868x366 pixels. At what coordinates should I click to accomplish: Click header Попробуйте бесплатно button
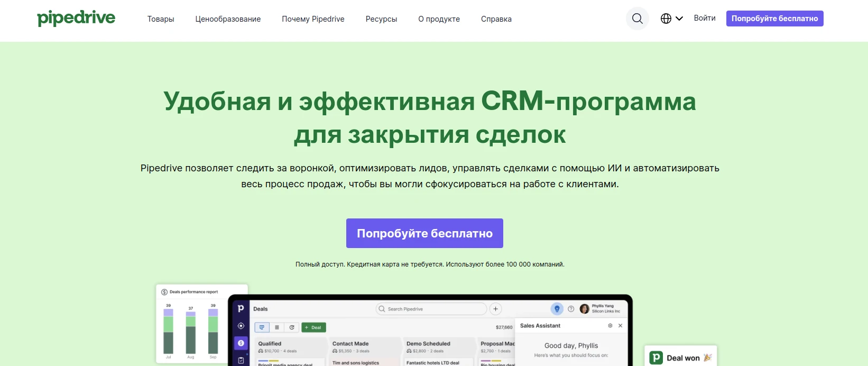point(774,19)
